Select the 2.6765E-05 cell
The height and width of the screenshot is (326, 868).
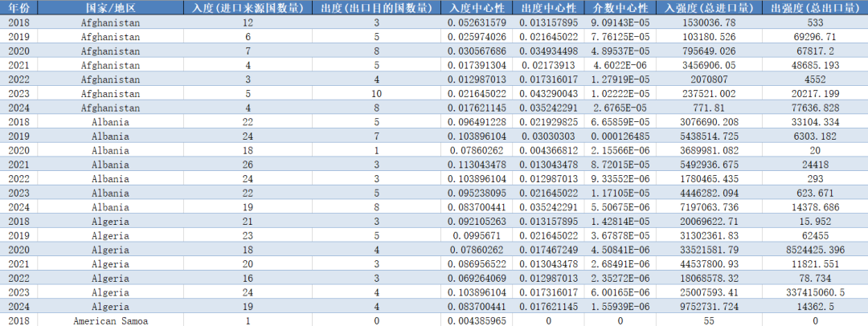pyautogui.click(x=620, y=108)
